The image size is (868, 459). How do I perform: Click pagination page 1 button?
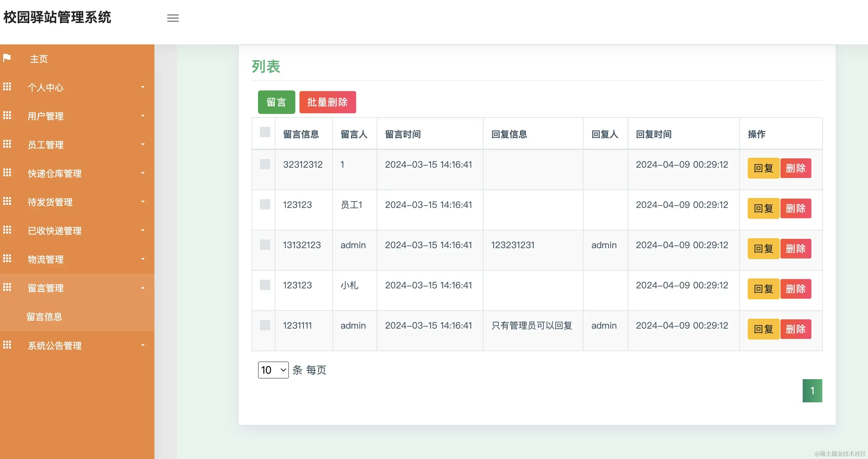(x=813, y=390)
